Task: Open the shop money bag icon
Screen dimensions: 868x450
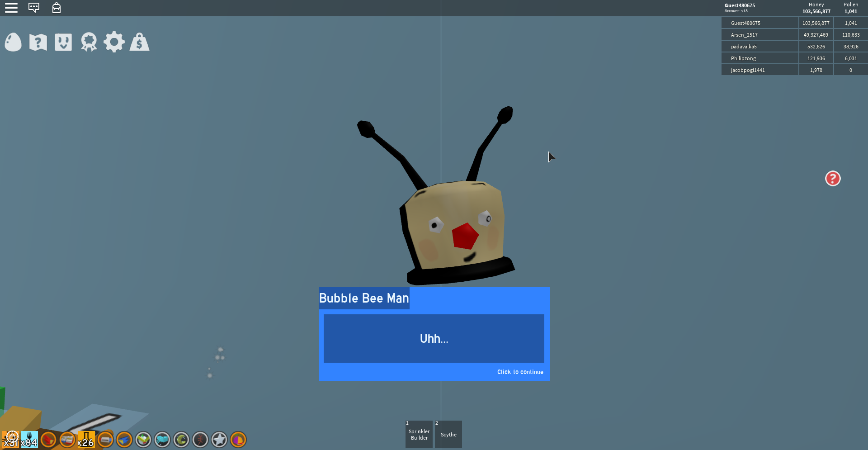Action: 139,43
